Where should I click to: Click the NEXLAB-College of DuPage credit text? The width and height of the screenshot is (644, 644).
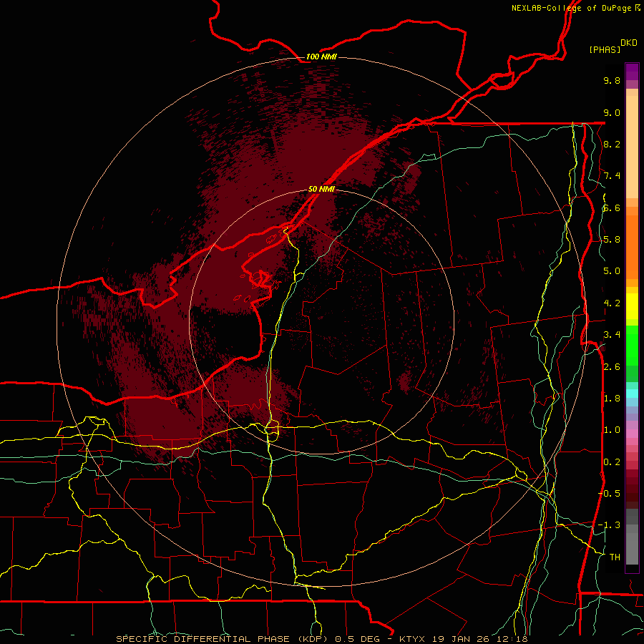(571, 8)
